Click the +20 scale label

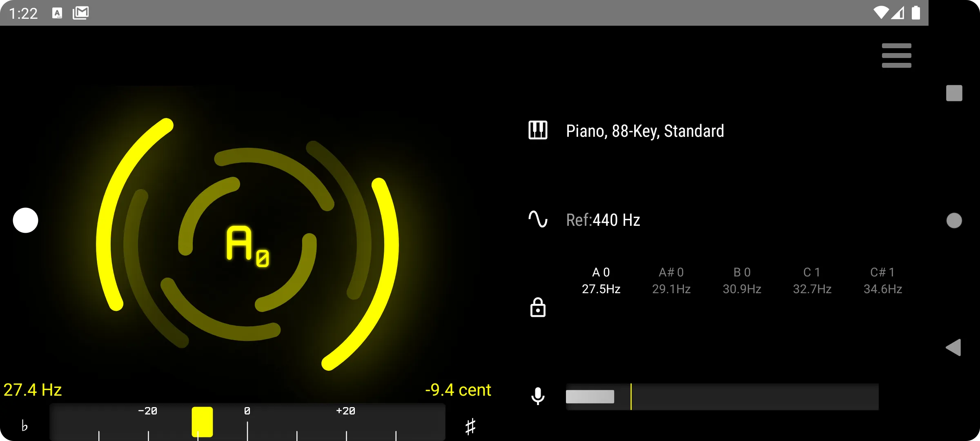click(345, 411)
